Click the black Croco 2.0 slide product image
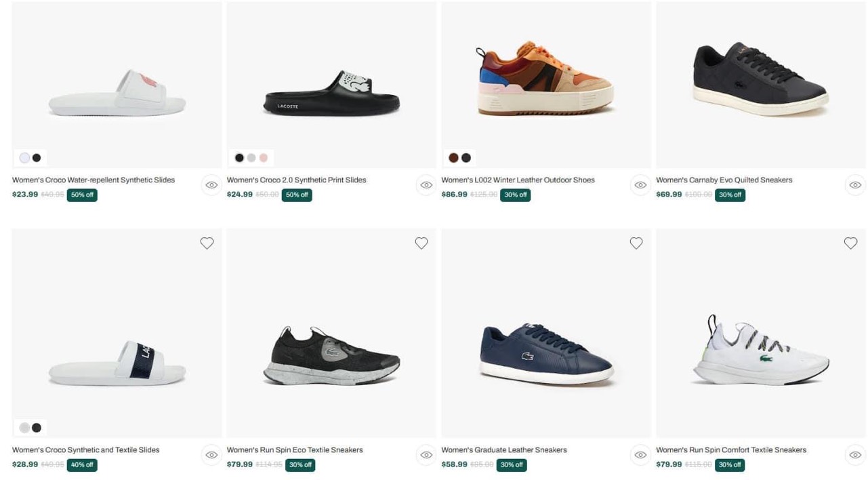Image resolution: width=868 pixels, height=480 pixels. (x=331, y=94)
